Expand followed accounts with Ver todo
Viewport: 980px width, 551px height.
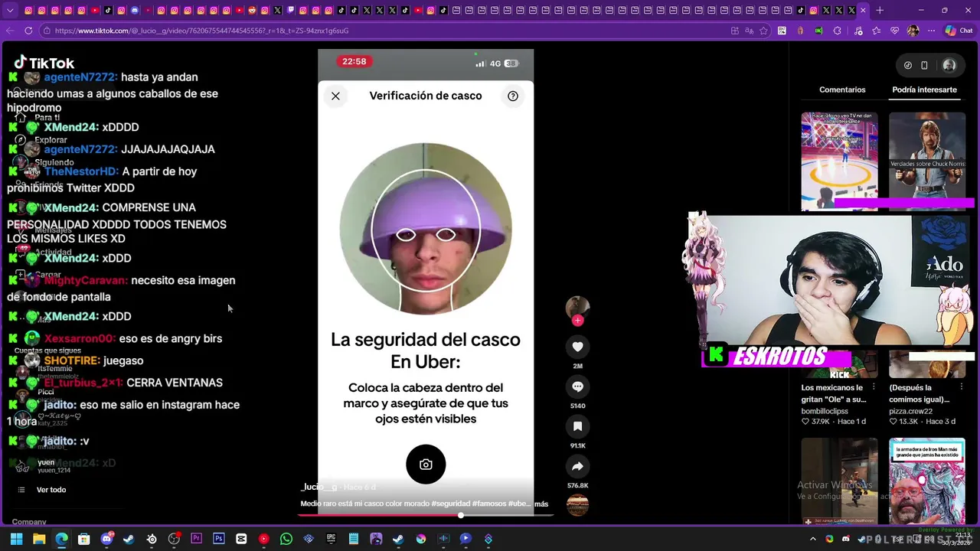click(x=51, y=490)
